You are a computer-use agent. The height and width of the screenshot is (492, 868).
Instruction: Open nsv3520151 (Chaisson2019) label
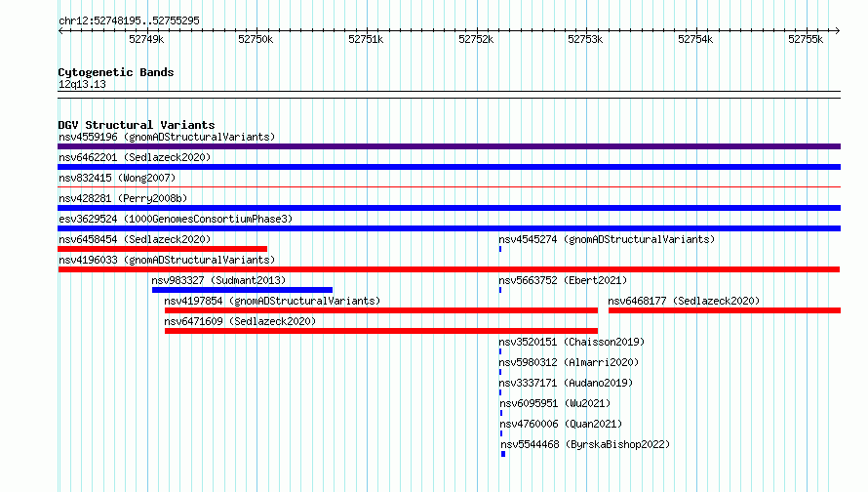(x=572, y=342)
